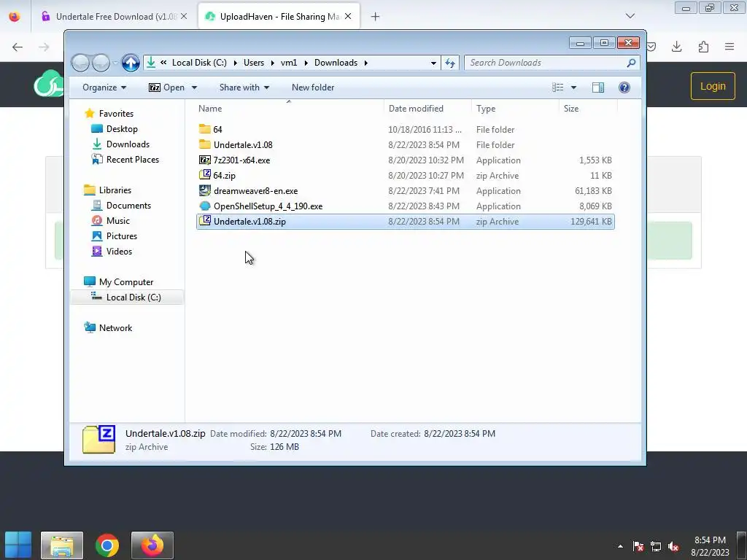Screen dimensions: 747x560
Task: Click the dreamweaver8-en.exe file icon
Action: tap(205, 190)
